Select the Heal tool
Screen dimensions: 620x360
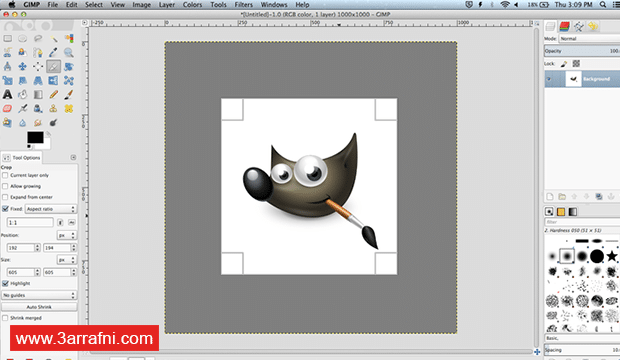click(x=69, y=108)
